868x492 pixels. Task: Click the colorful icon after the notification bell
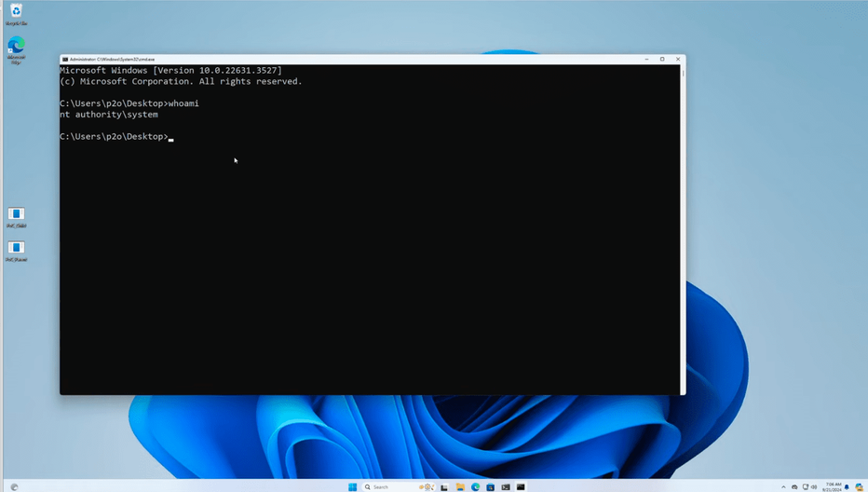[x=859, y=487]
